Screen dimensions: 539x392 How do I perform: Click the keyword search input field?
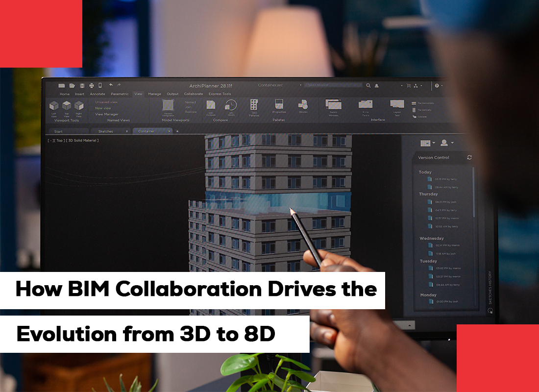[333, 85]
